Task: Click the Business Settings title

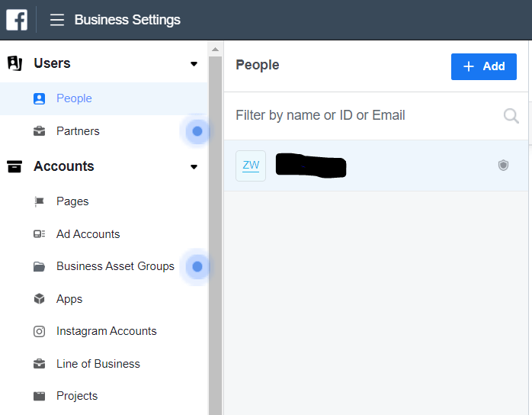Action: point(127,20)
